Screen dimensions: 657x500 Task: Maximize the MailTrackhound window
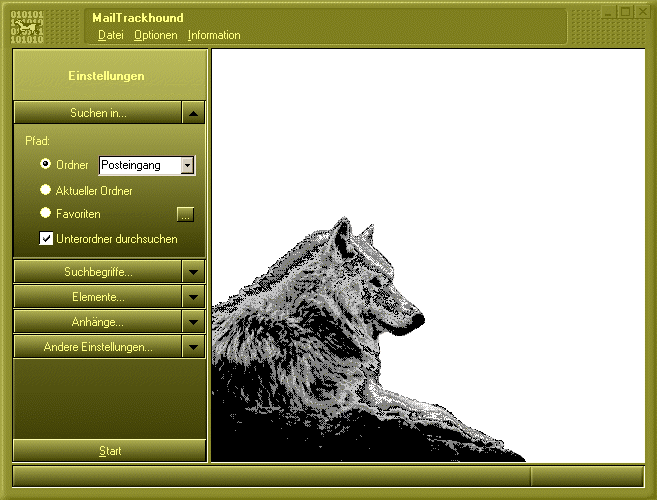click(x=624, y=12)
